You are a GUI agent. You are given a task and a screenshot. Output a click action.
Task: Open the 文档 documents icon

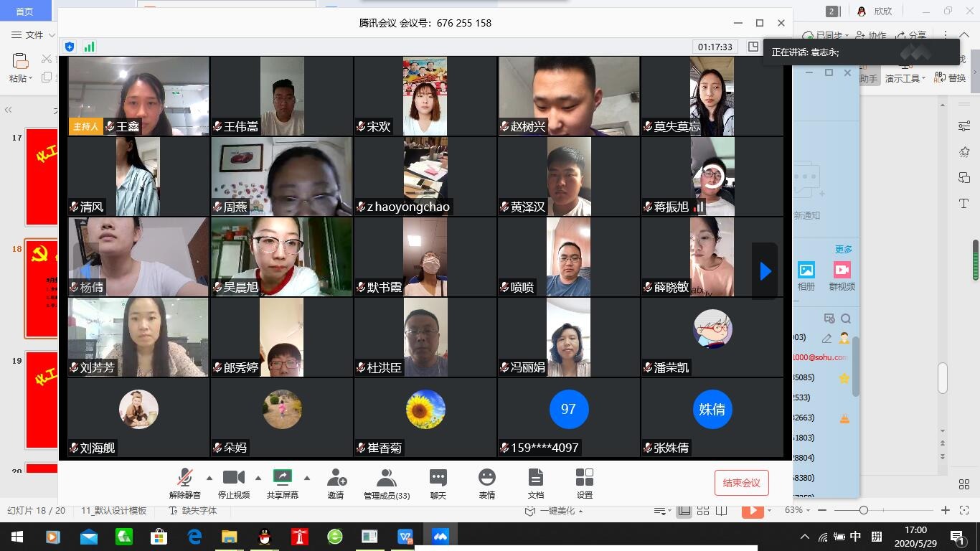pyautogui.click(x=536, y=484)
